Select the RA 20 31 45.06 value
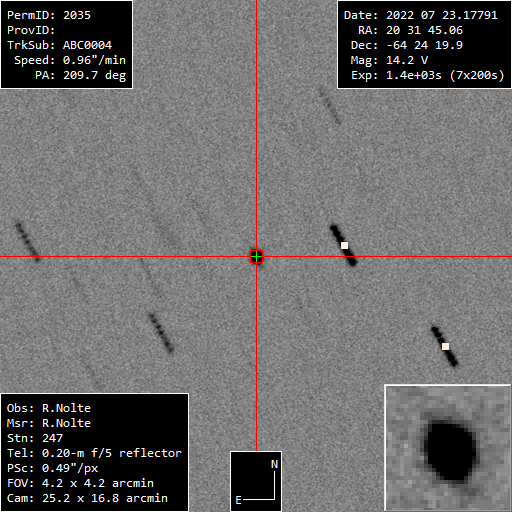Viewport: 512px width, 512px height. (410, 30)
